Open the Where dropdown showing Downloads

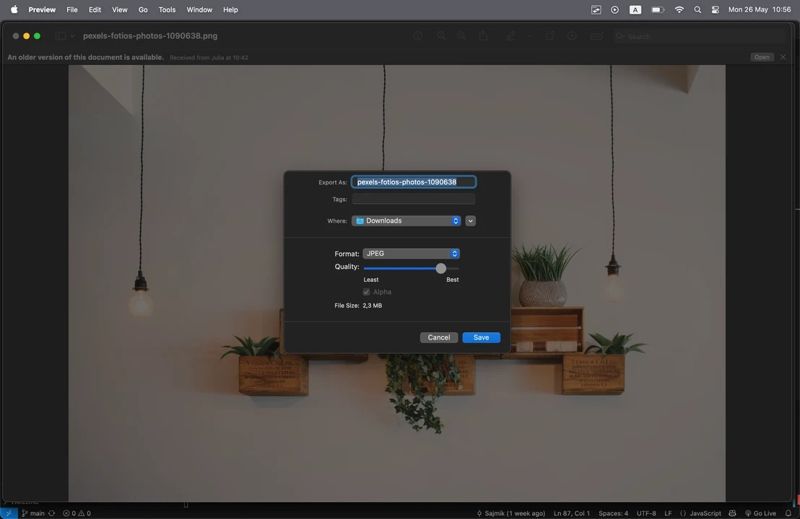(406, 221)
